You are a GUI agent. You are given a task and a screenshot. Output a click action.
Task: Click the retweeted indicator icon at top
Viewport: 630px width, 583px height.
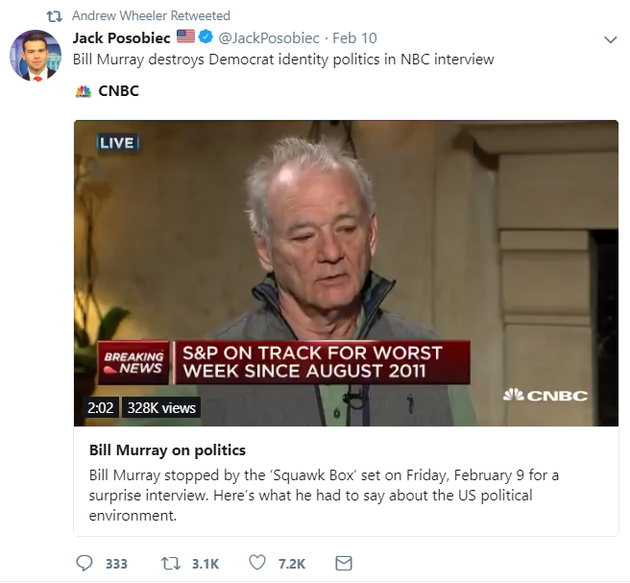pos(55,16)
